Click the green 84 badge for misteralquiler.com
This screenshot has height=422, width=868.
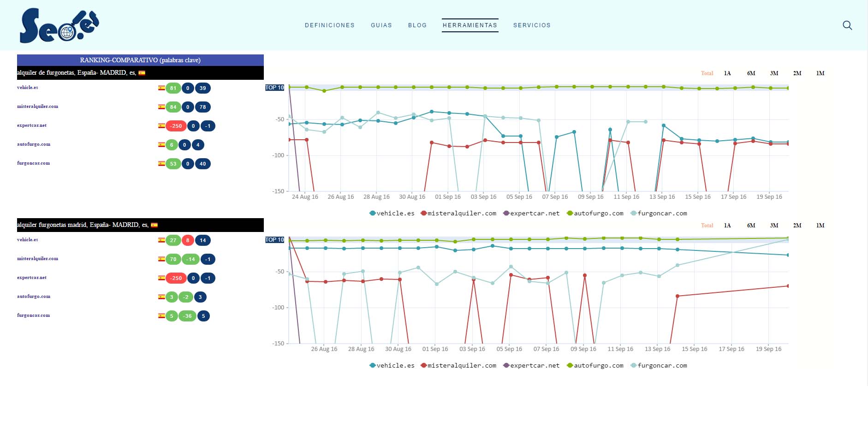[x=173, y=107]
